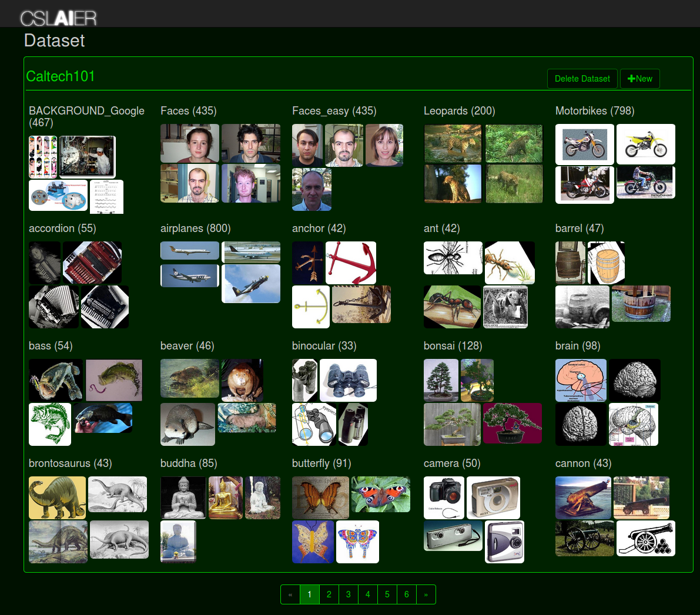
Task: Click the blue buddha statue thumbnail
Action: tap(178, 542)
